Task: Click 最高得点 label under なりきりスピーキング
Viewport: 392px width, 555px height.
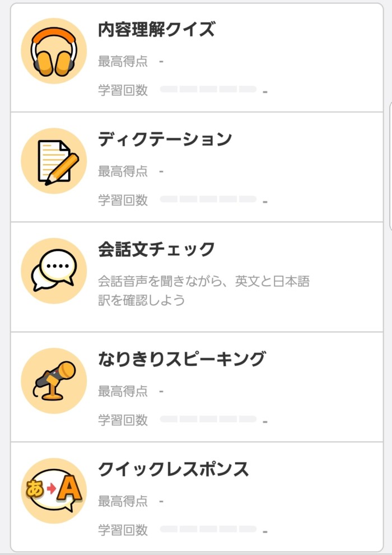Action: click(x=123, y=391)
